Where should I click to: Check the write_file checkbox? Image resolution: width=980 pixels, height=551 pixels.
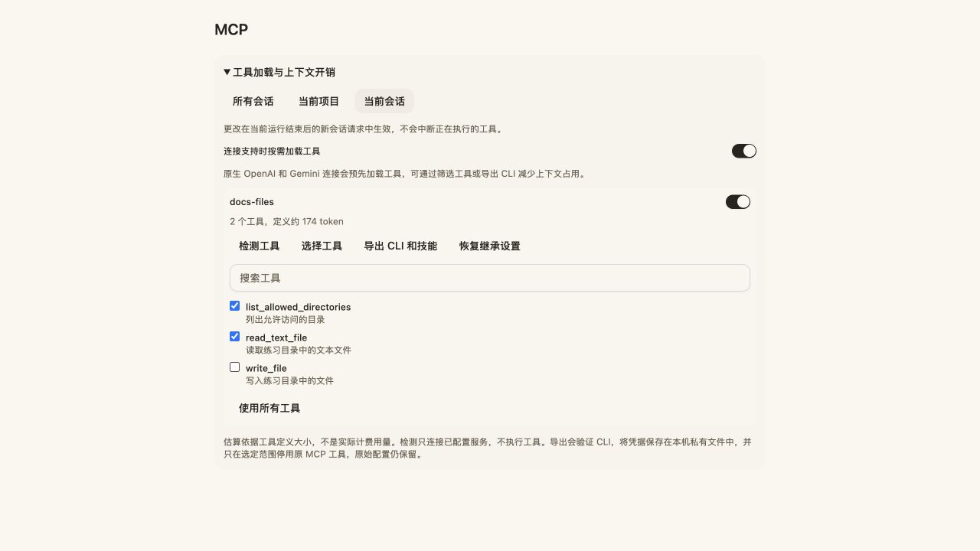(x=235, y=367)
